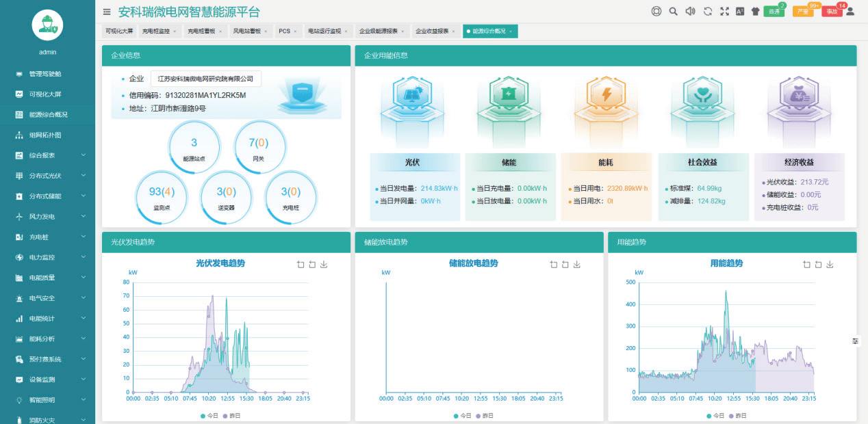
Task: Click the zoom-area icon on 储能放电趋势 chart
Action: (x=554, y=264)
